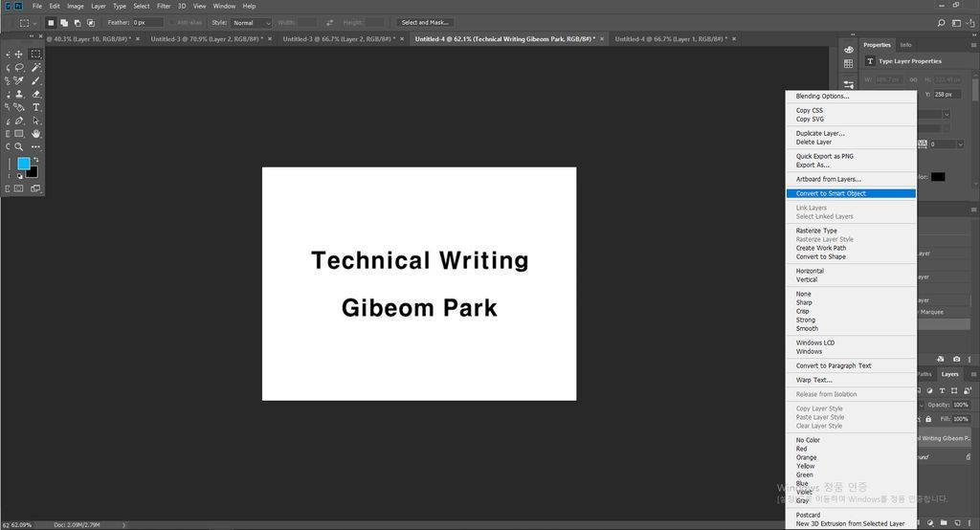This screenshot has height=530, width=980.
Task: Filter layers by type layers
Action: (942, 390)
